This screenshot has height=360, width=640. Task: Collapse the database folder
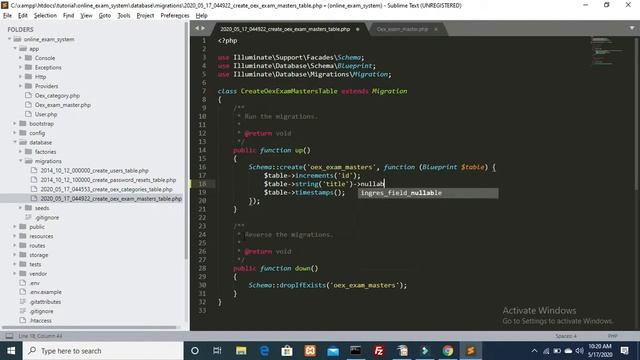pyautogui.click(x=15, y=142)
